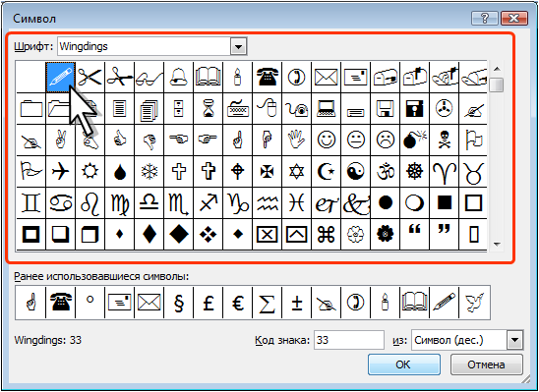Pick the degree sign in recent symbols
The height and width of the screenshot is (392, 539).
(90, 303)
